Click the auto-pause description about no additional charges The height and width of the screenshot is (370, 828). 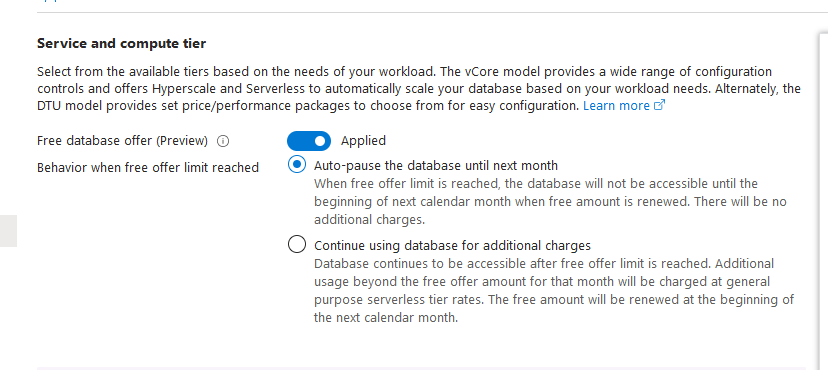[550, 202]
